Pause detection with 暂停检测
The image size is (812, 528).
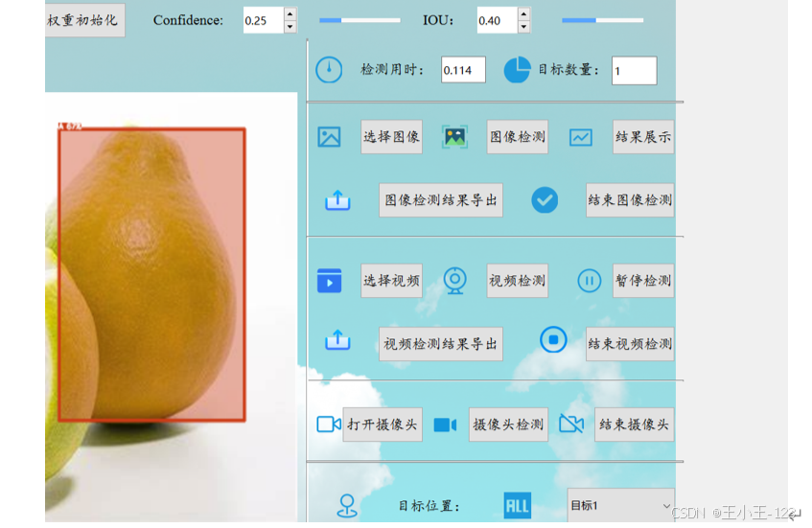tap(643, 281)
